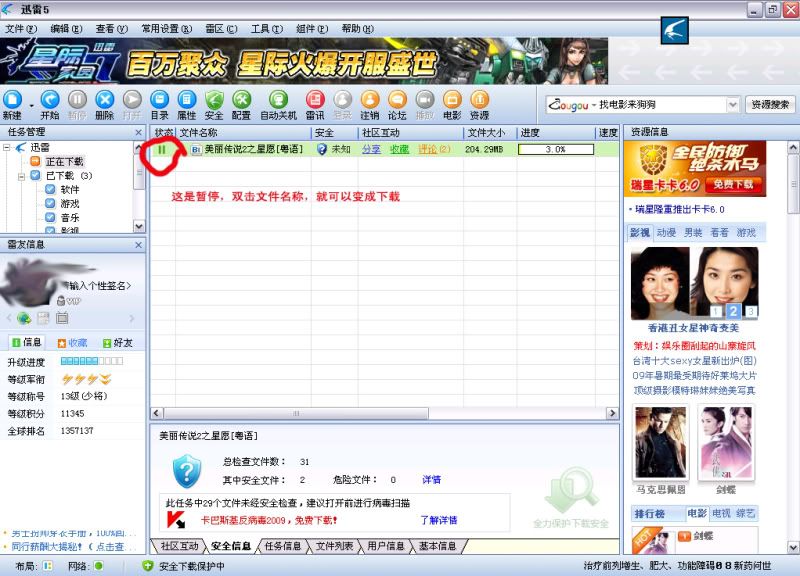Viewport: 800px width, 576px height.
Task: Click the 播放 play video toolbar icon
Action: (424, 100)
